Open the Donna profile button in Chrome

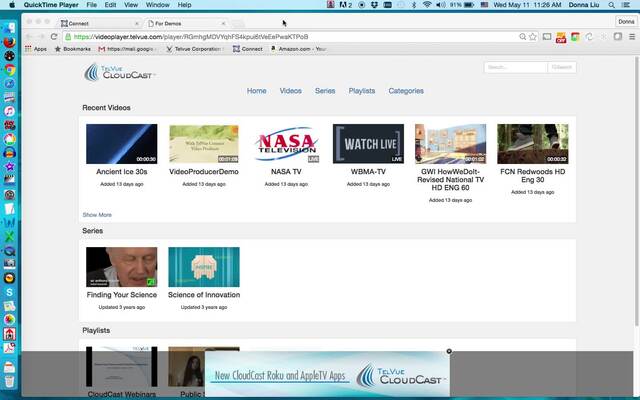626,21
